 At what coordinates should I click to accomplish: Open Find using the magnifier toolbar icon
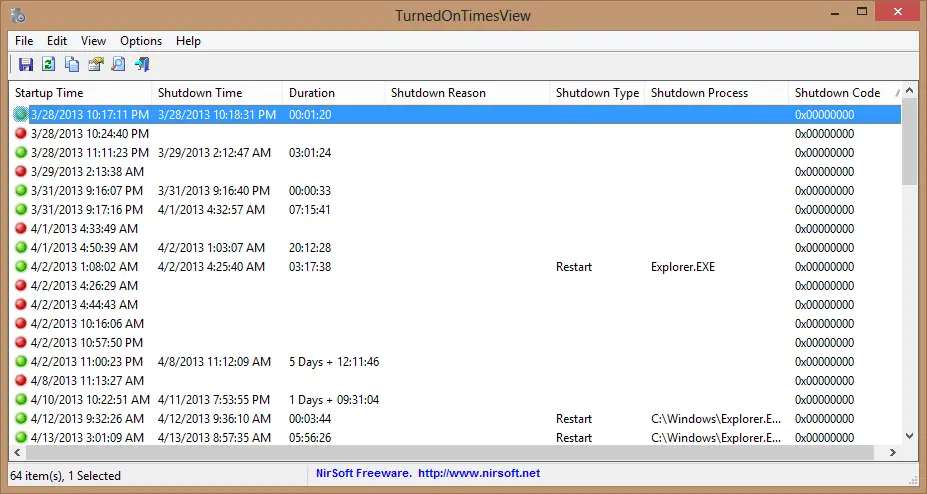(118, 64)
